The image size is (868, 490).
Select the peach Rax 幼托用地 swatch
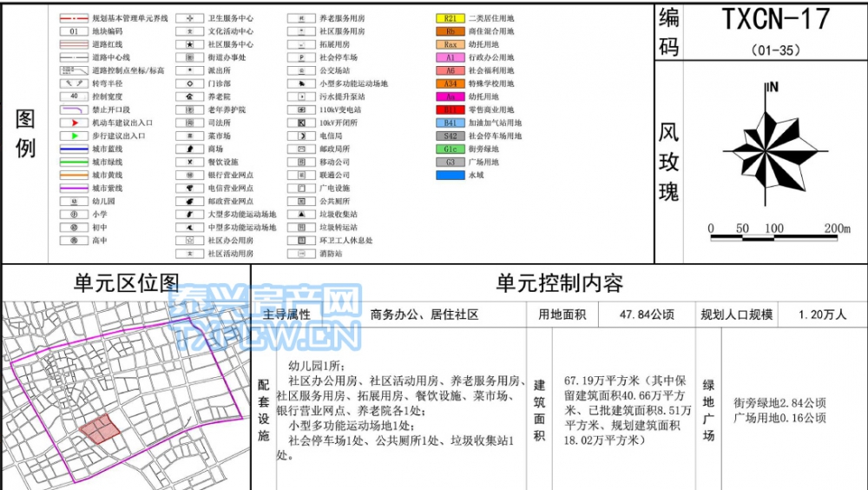[450, 44]
